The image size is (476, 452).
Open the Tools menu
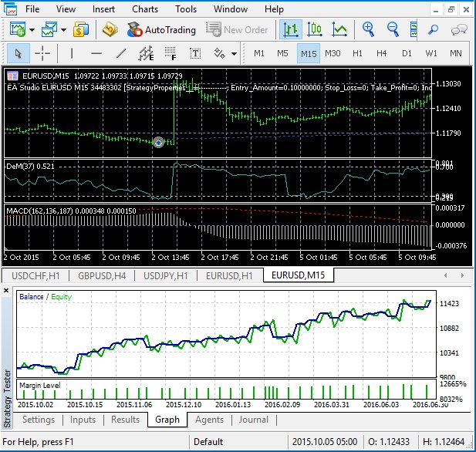click(x=186, y=9)
